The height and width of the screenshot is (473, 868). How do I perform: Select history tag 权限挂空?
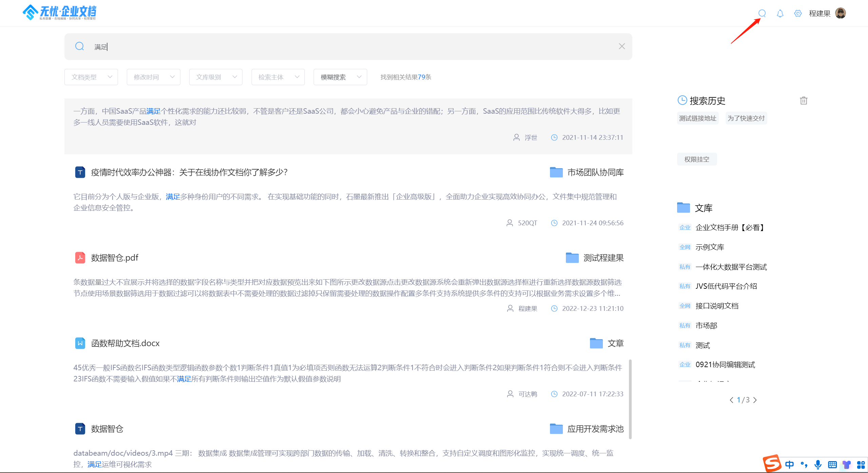[x=697, y=159]
